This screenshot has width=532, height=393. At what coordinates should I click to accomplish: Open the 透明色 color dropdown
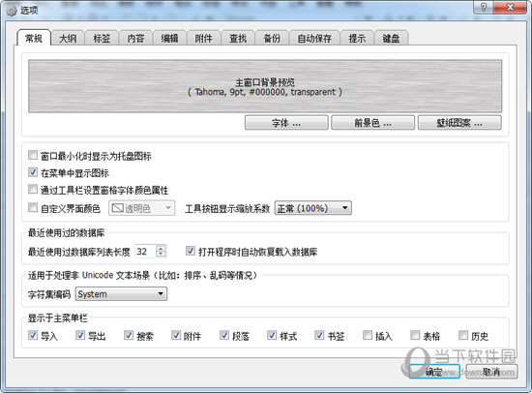(142, 208)
